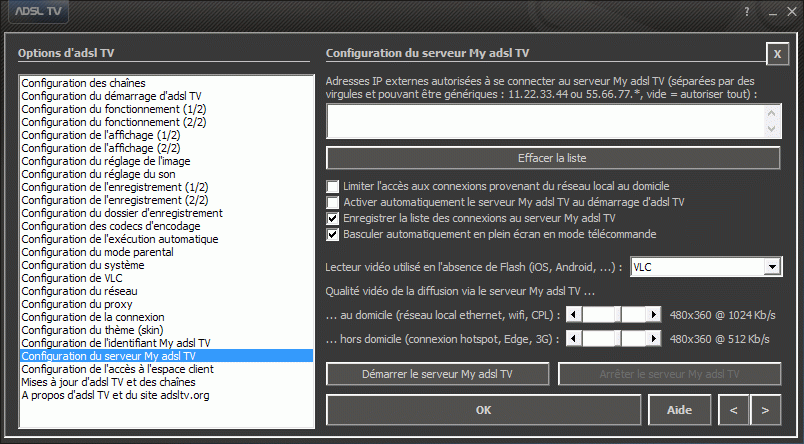Go to next options page arrow
804x444 pixels.
(x=765, y=410)
